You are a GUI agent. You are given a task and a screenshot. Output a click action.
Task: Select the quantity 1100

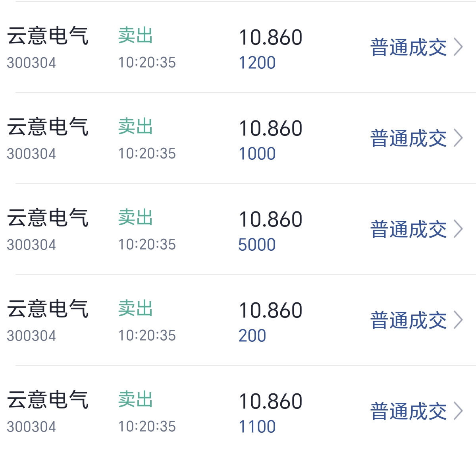(257, 427)
